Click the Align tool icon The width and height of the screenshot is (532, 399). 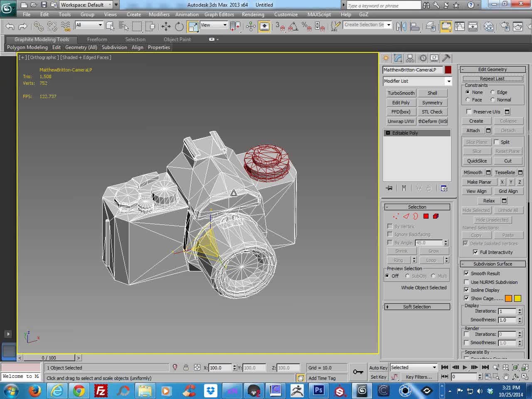tap(415, 27)
